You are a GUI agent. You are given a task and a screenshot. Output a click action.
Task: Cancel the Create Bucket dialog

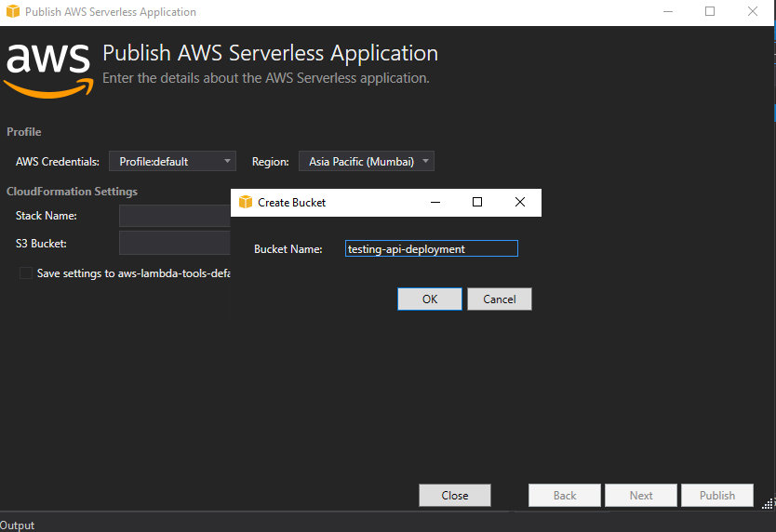click(x=500, y=299)
